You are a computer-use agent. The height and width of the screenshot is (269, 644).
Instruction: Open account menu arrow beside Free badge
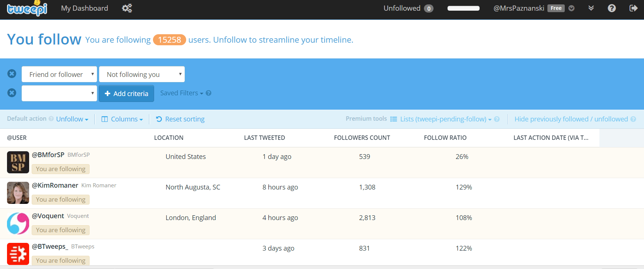click(571, 8)
